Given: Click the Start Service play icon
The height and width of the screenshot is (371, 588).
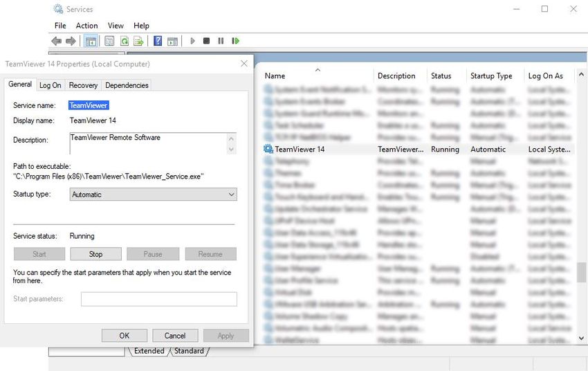Looking at the screenshot, I should (x=192, y=41).
